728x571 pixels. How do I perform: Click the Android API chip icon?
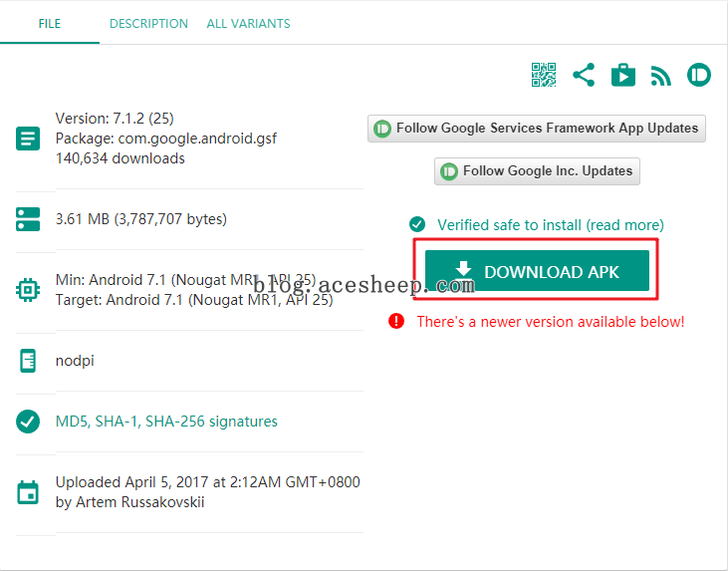pyautogui.click(x=28, y=290)
